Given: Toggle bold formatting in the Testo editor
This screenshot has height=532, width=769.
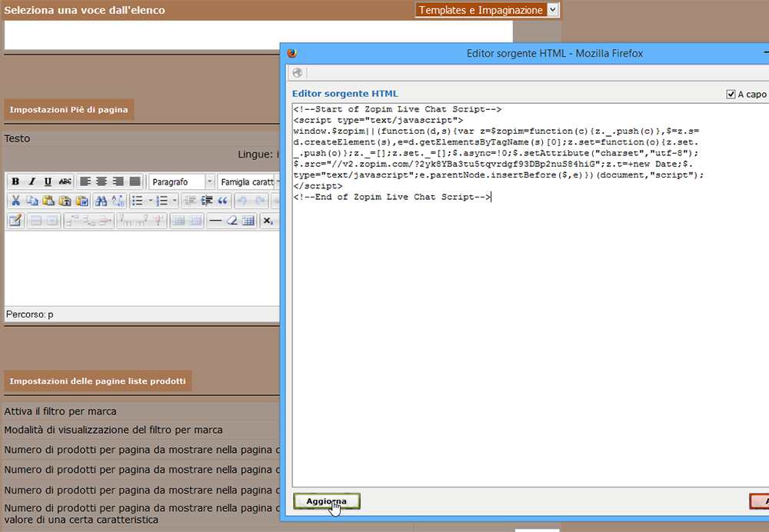Looking at the screenshot, I should click(x=15, y=182).
